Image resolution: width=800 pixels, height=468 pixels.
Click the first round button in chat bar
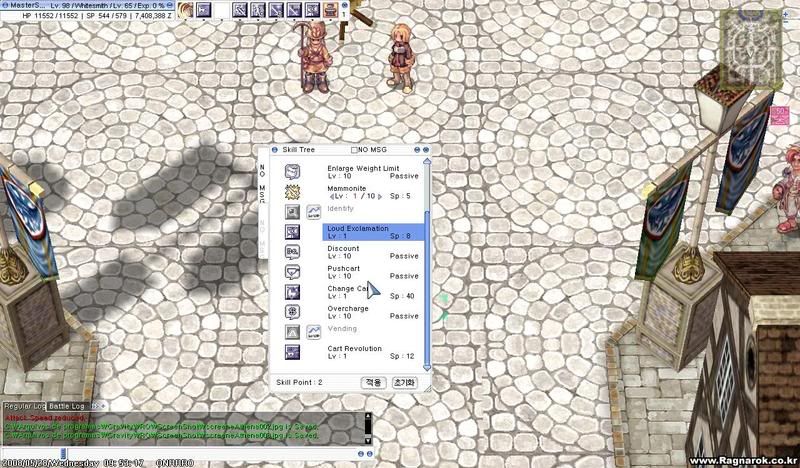point(361,454)
